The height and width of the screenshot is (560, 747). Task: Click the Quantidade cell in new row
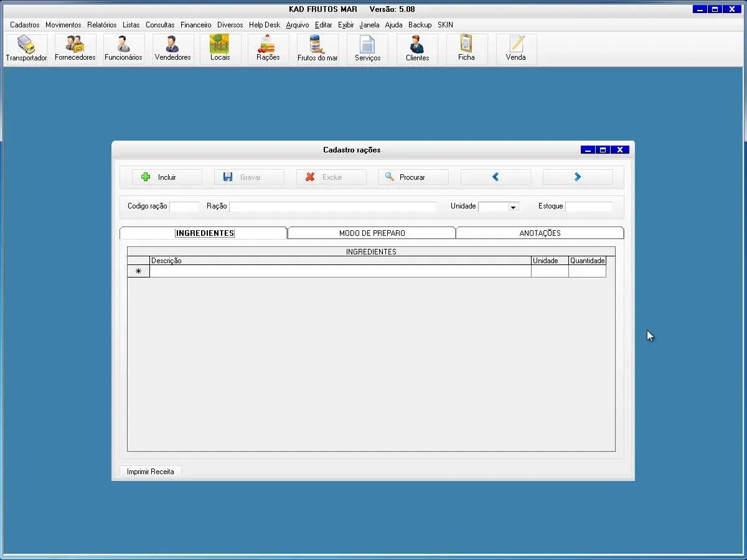tap(587, 271)
